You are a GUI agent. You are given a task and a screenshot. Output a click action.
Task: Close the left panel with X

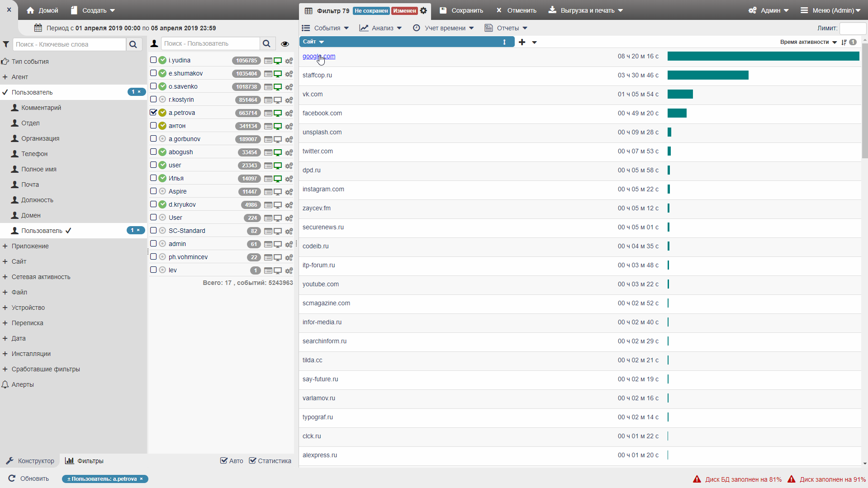point(9,9)
